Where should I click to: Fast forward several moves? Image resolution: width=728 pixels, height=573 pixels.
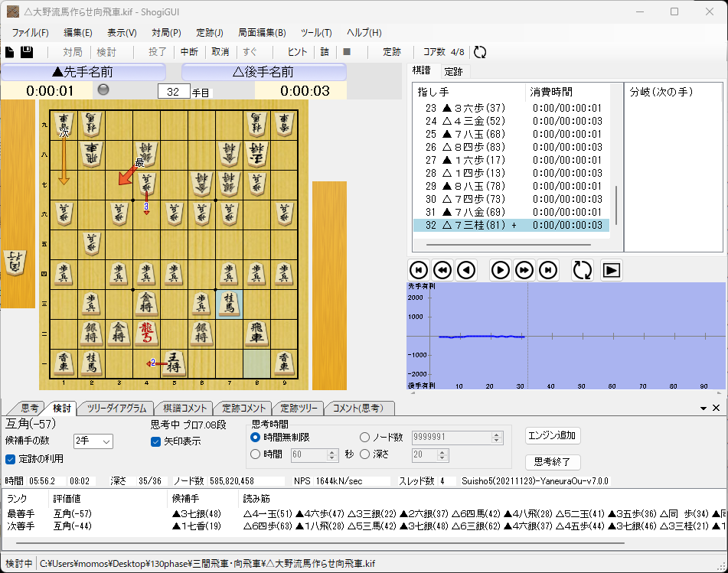[x=524, y=270]
